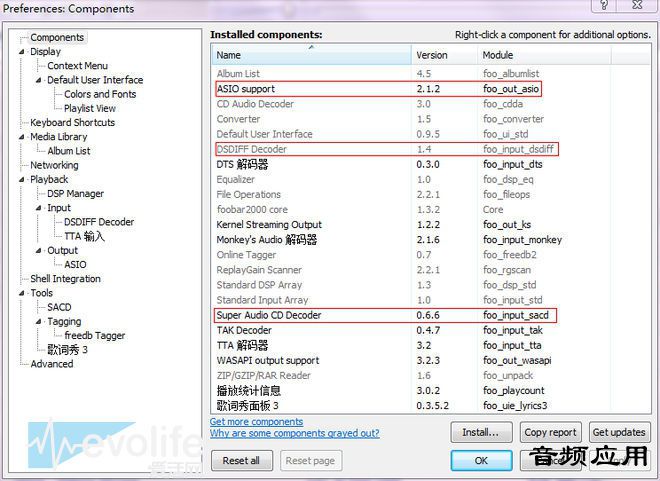Select the Online Tagger component
660x481 pixels.
[431, 255]
